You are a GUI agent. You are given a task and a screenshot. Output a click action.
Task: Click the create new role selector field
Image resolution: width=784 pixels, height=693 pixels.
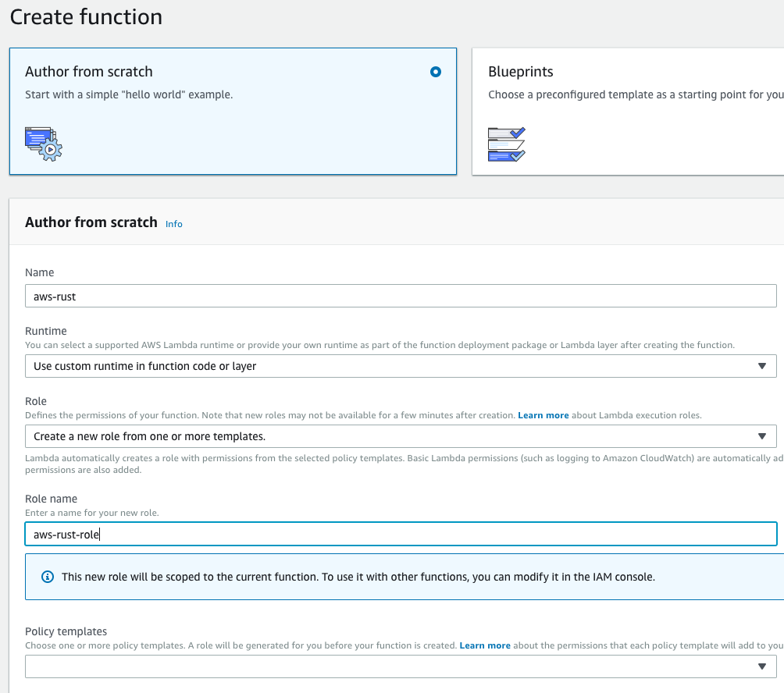point(400,436)
